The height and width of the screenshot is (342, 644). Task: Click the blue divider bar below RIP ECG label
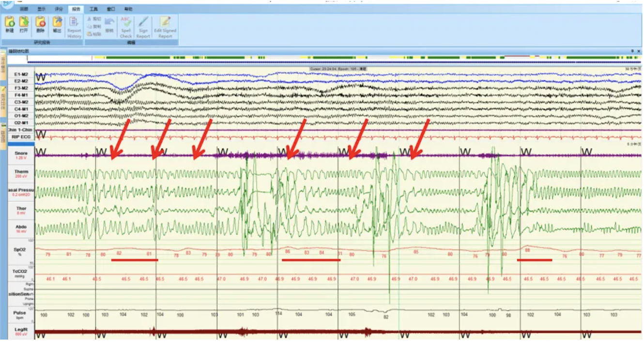21,143
